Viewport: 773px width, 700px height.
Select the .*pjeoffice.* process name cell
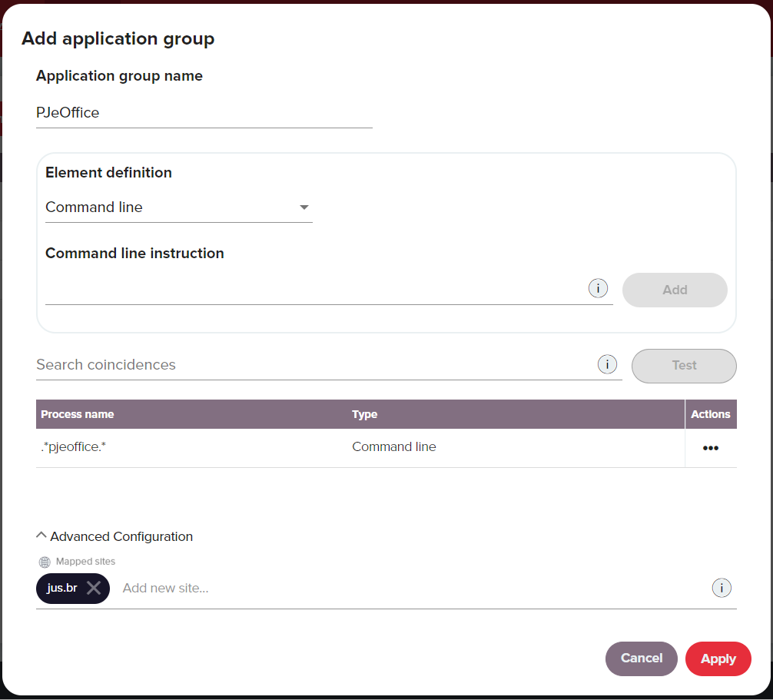click(74, 446)
